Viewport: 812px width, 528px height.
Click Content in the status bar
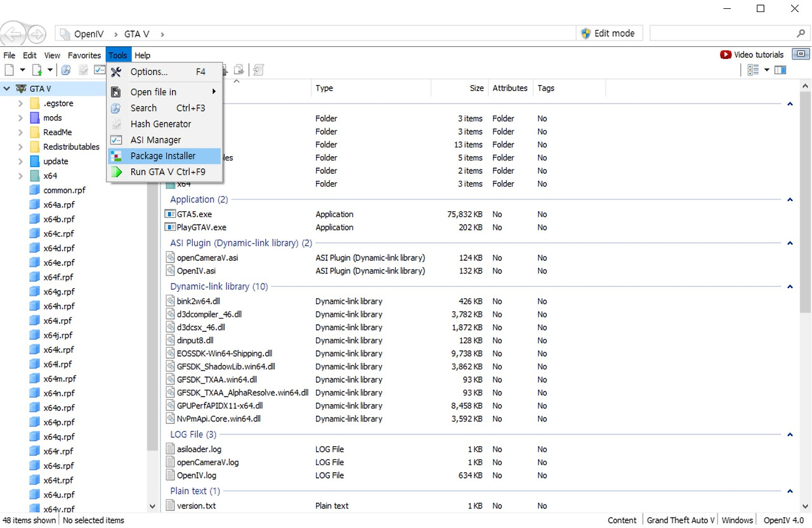[622, 520]
